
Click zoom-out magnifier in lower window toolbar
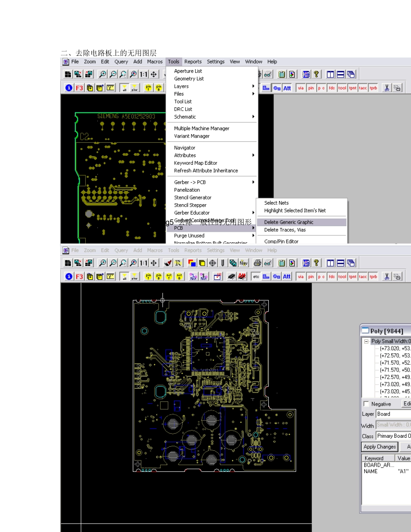(x=112, y=263)
